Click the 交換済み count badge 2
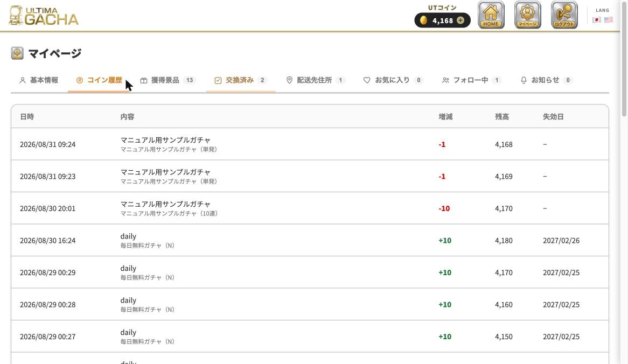Screen dimensions: 628x364 [262, 80]
